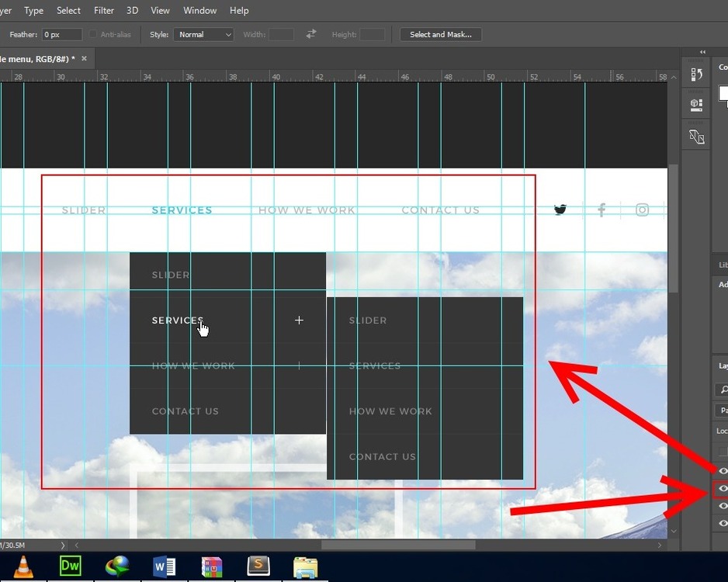Open the 3D panel cube icon
Viewport: 728px width, 582px height.
[696, 105]
